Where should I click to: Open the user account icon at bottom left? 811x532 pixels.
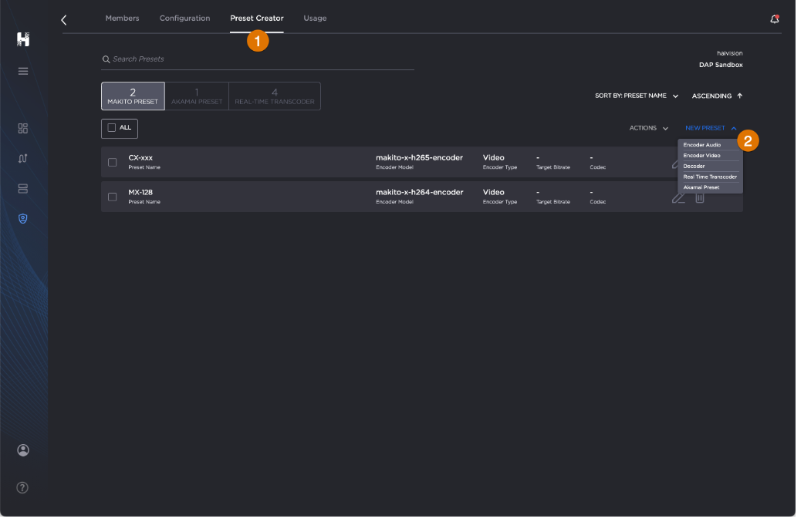click(22, 450)
